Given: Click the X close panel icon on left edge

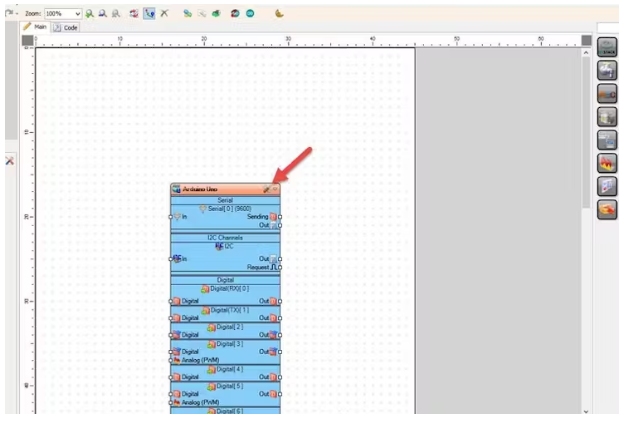Looking at the screenshot, I should (9, 161).
